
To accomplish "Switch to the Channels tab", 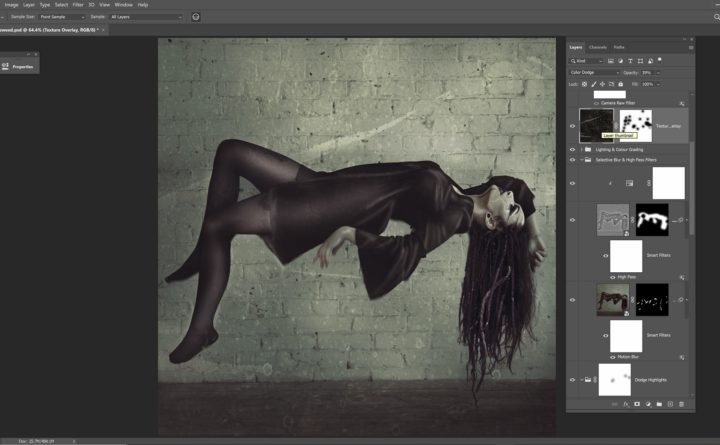I will coord(597,47).
